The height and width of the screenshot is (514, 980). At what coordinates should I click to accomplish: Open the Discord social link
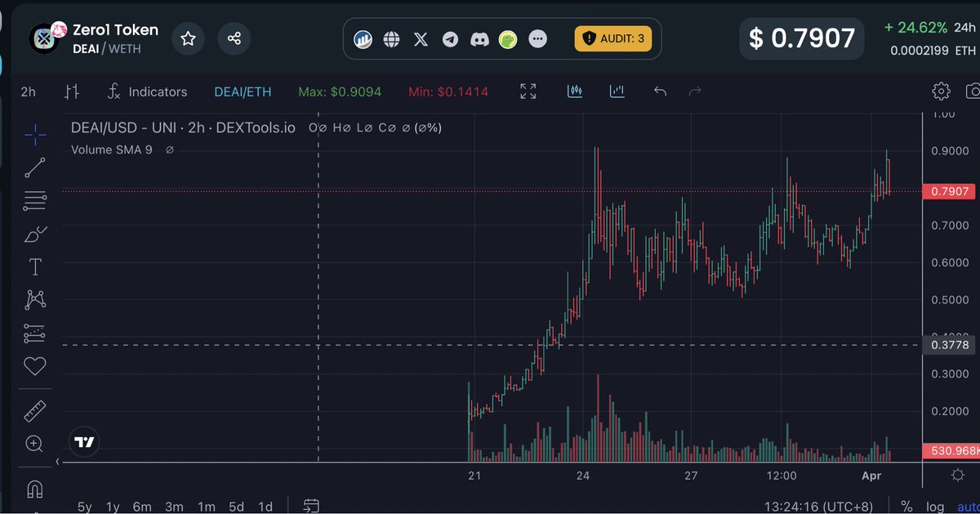pos(479,38)
